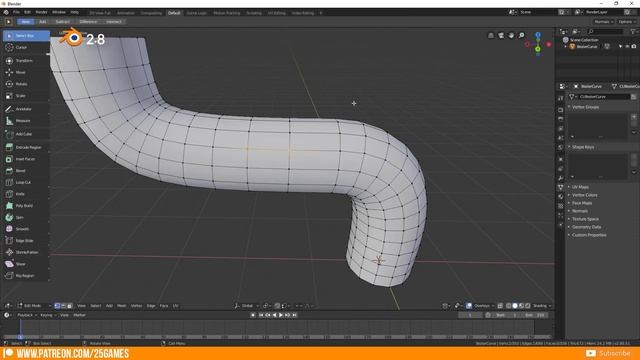Screen dimensions: 640x360
Task: Select the Select Box tool
Action: pos(26,36)
